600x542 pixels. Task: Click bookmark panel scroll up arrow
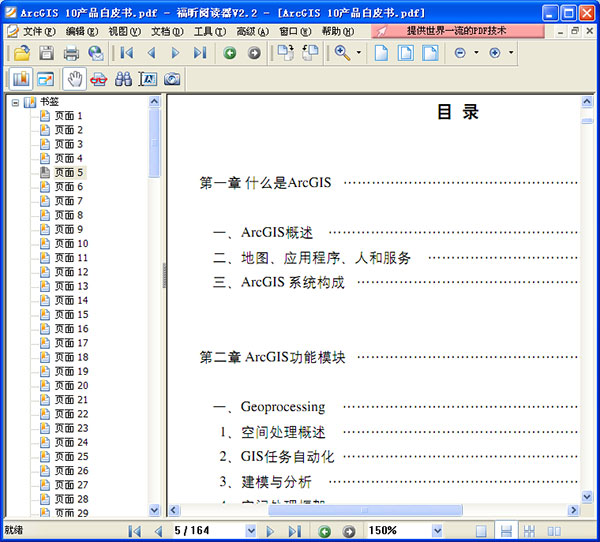point(154,101)
